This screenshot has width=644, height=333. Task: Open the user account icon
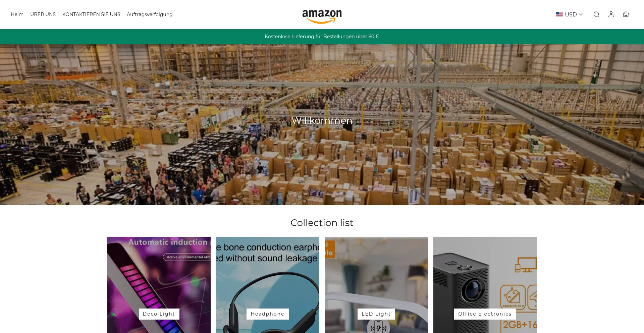pos(611,14)
